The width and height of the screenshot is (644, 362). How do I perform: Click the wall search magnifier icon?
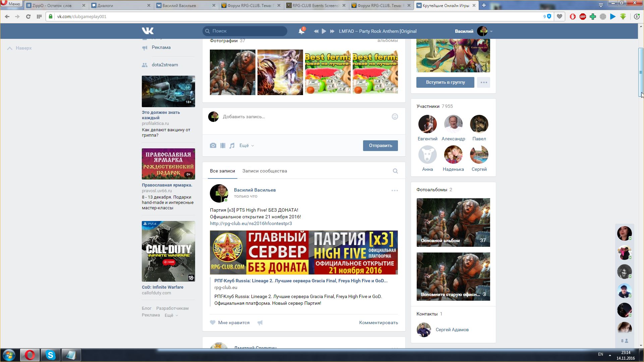tap(395, 171)
